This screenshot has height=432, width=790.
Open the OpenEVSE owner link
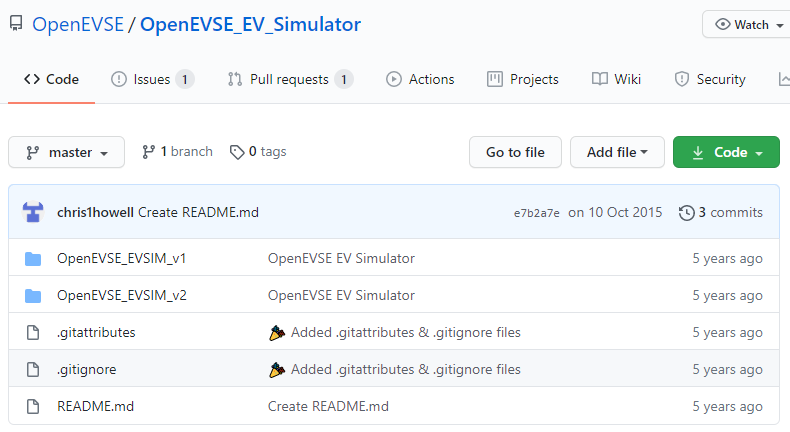click(78, 24)
